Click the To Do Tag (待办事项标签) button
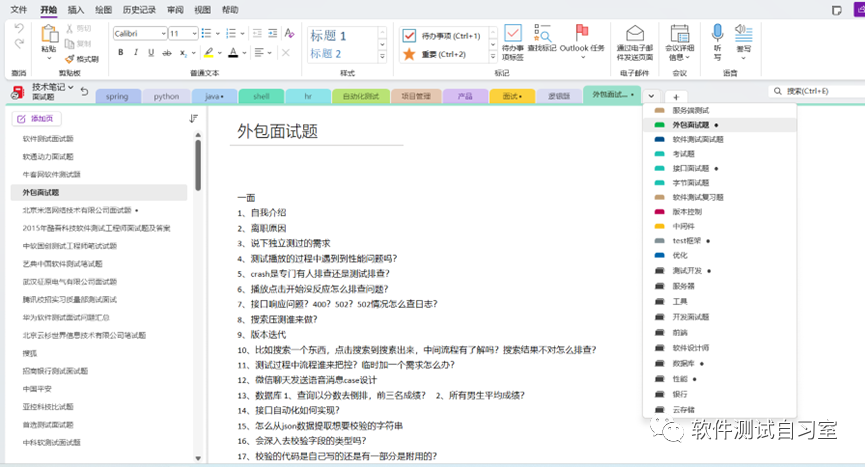865x467 pixels. point(512,42)
